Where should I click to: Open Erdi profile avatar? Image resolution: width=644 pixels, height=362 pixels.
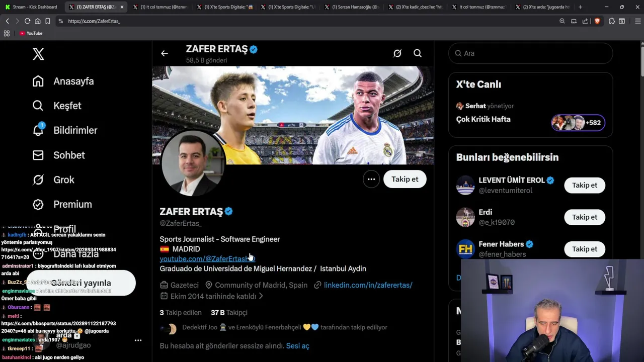pyautogui.click(x=465, y=217)
